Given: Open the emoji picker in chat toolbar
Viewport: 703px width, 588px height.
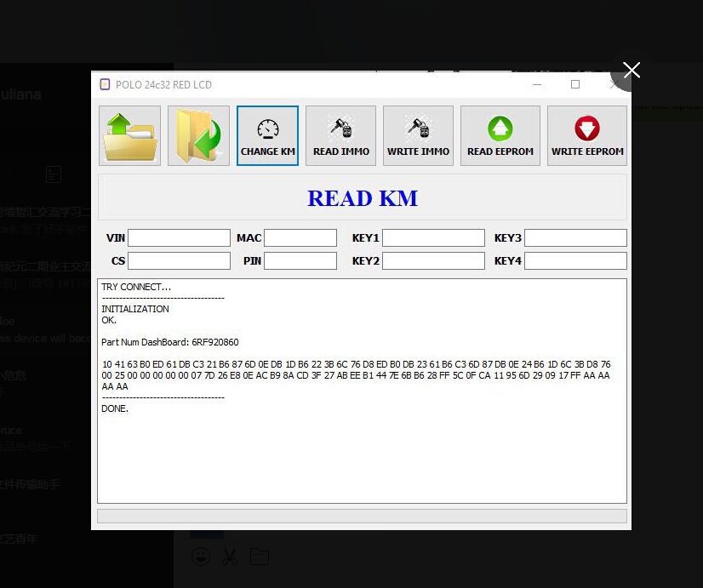Looking at the screenshot, I should click(201, 557).
